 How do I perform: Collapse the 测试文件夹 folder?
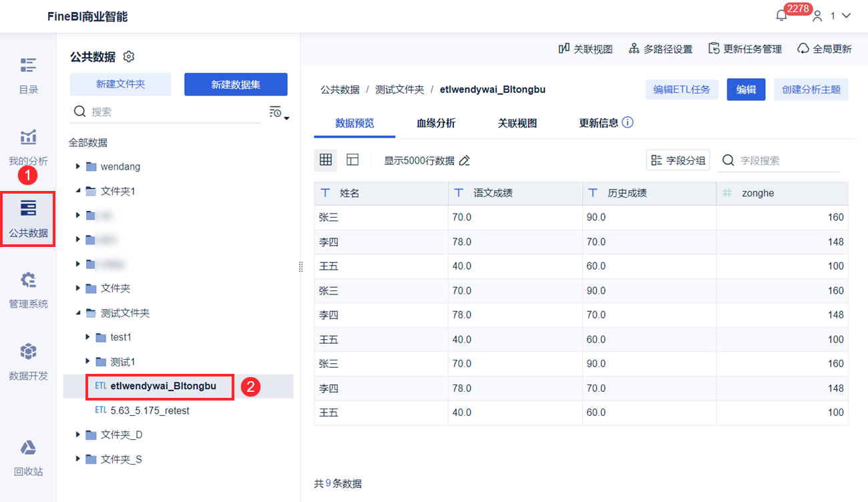tap(78, 312)
